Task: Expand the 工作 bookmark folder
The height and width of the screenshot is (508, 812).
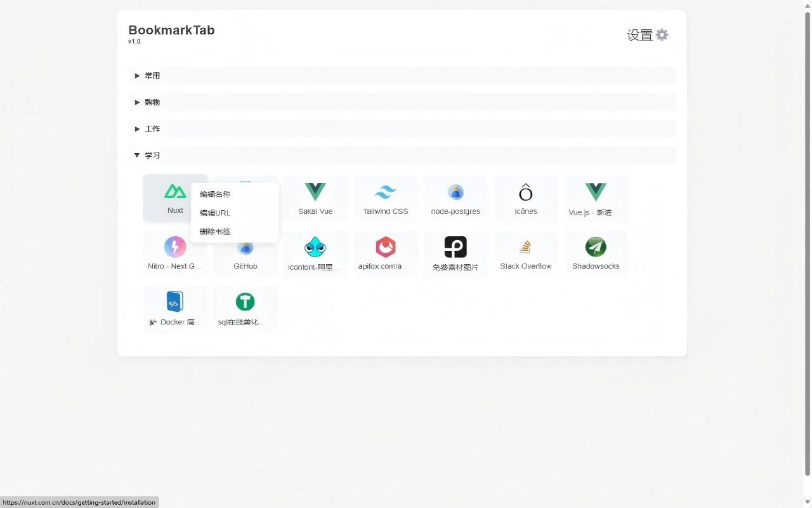Action: coord(402,129)
